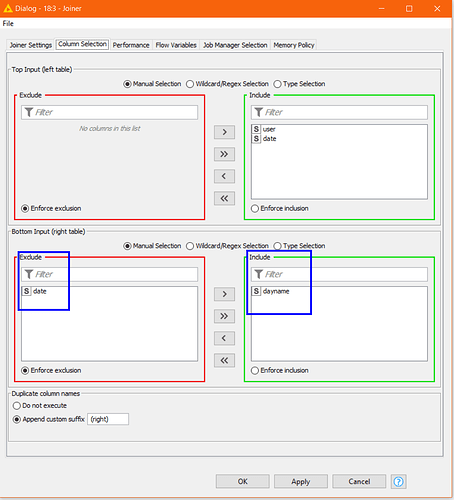Click the Apply button

(x=301, y=482)
